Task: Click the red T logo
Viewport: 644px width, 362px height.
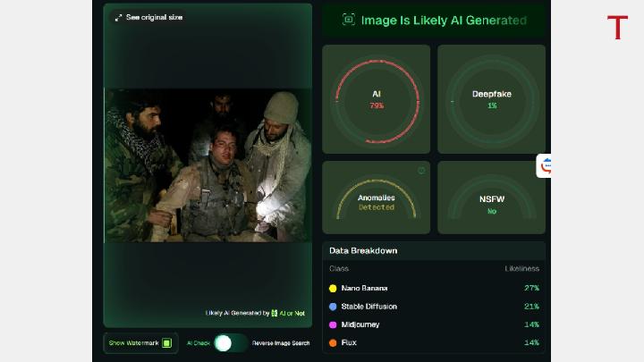Action: [x=617, y=28]
